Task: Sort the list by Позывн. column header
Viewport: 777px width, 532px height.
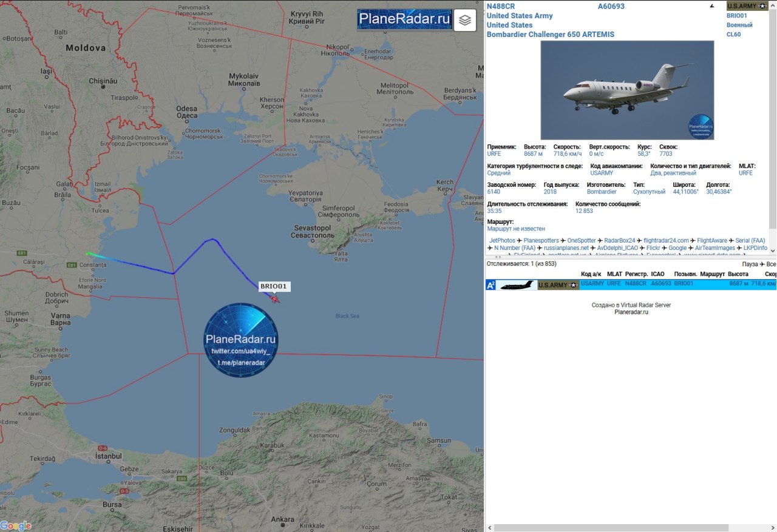Action: 685,274
